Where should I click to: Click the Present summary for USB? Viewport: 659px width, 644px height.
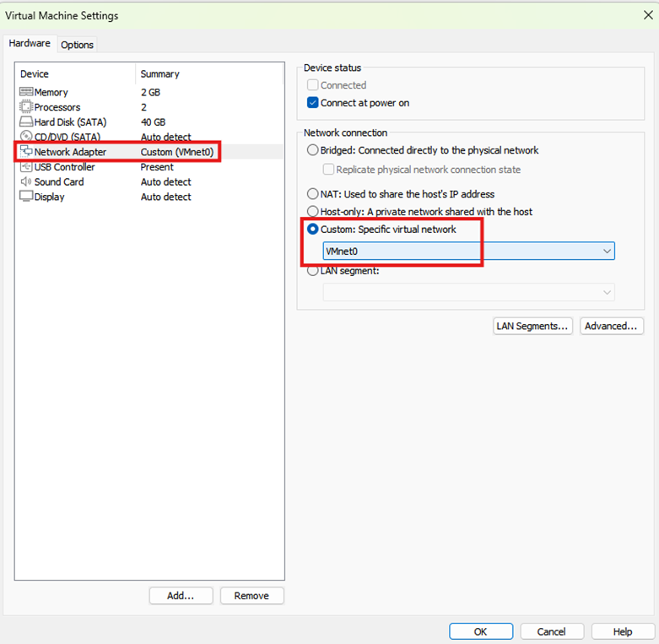(x=157, y=167)
